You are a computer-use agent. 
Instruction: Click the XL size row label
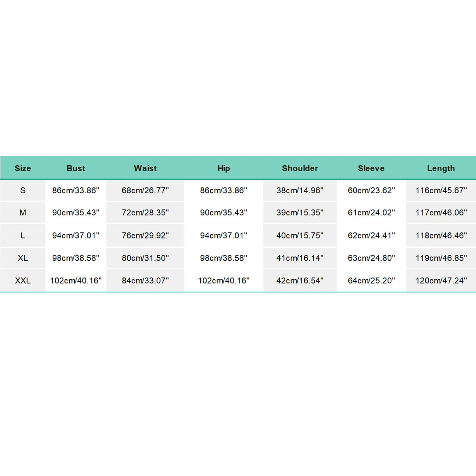[23, 258]
